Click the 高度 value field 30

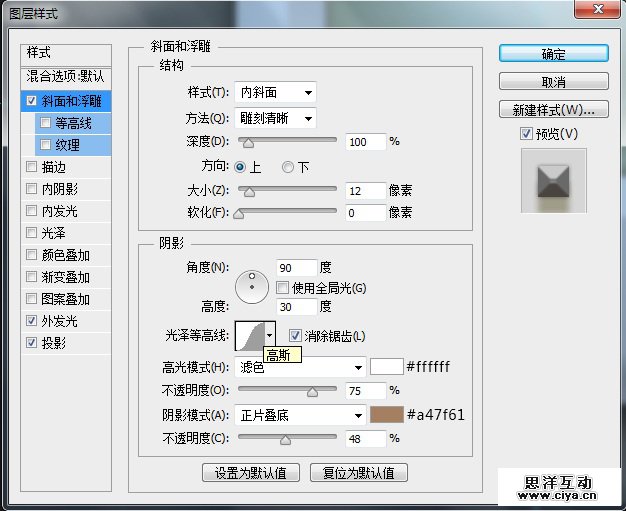click(297, 307)
